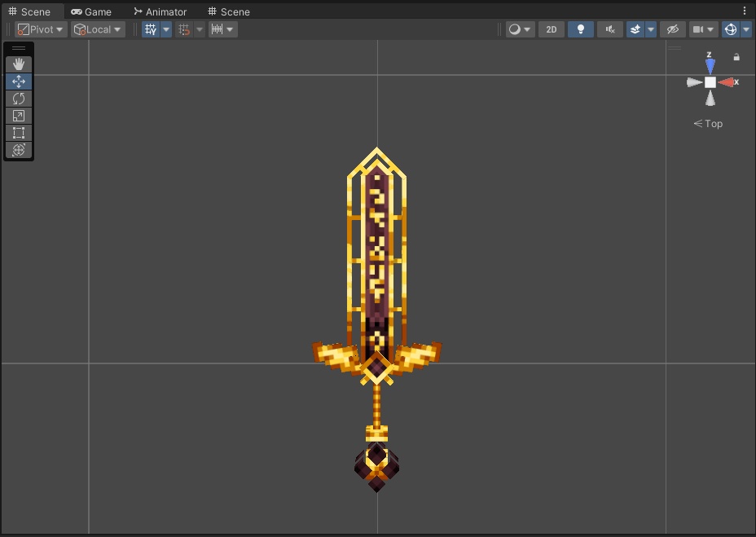This screenshot has width=756, height=537.
Task: Toggle scene audio mute button
Action: (610, 29)
